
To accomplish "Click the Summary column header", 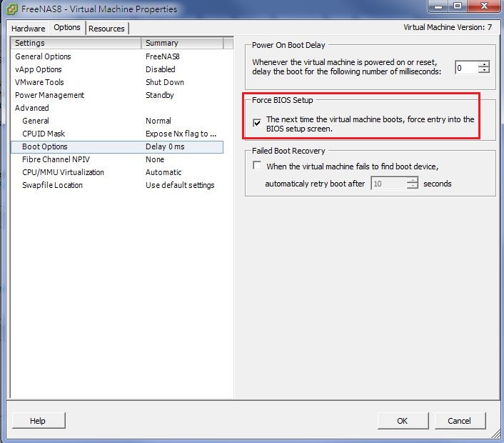I will coord(182,43).
